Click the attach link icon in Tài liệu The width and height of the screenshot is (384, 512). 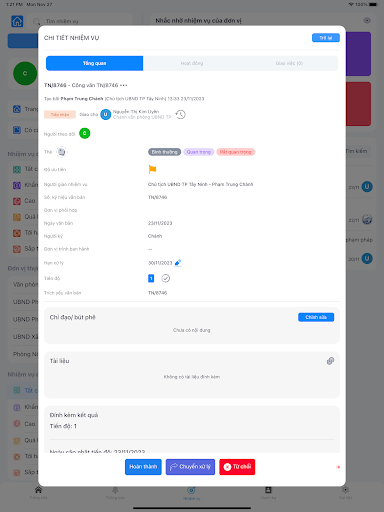(x=330, y=361)
